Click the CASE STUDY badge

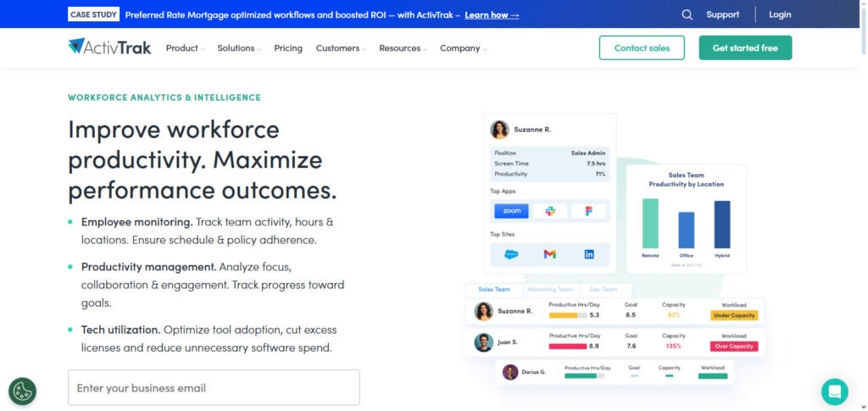[x=93, y=14]
